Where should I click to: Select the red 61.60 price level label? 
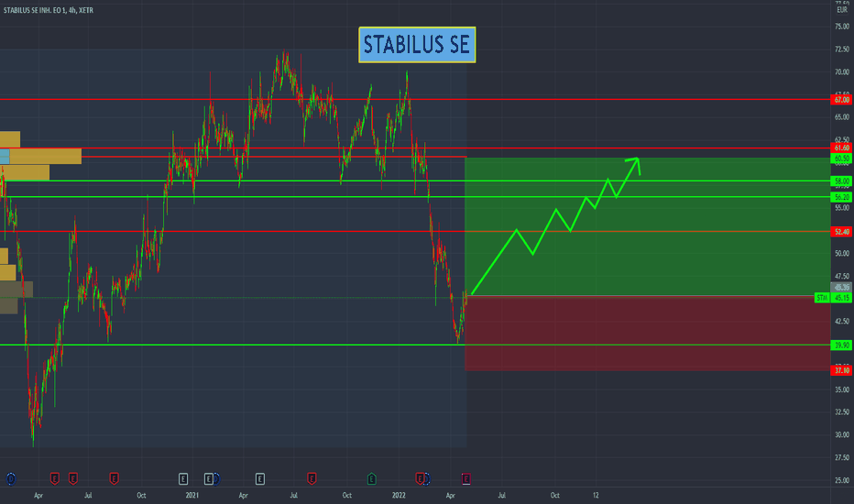pos(841,148)
